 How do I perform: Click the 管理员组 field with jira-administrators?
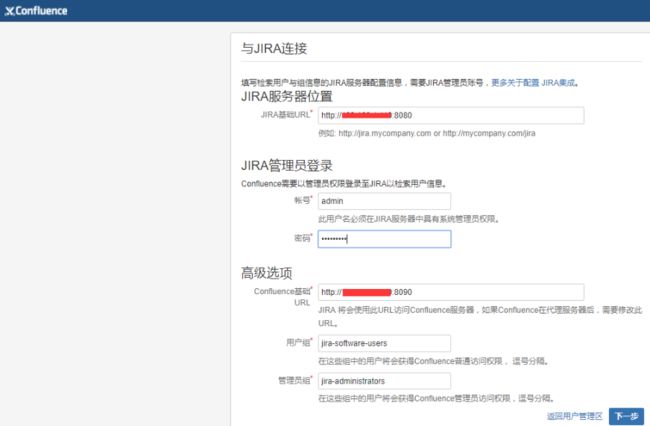coord(384,381)
